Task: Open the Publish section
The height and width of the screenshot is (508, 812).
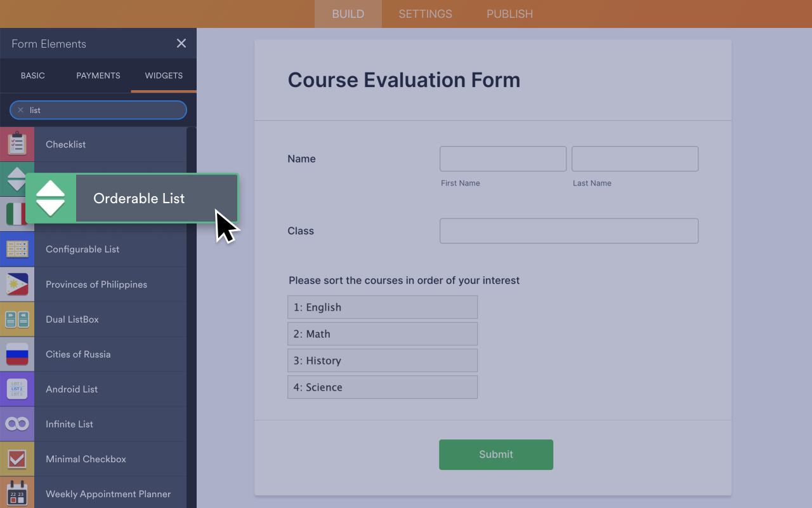Action: (x=509, y=14)
